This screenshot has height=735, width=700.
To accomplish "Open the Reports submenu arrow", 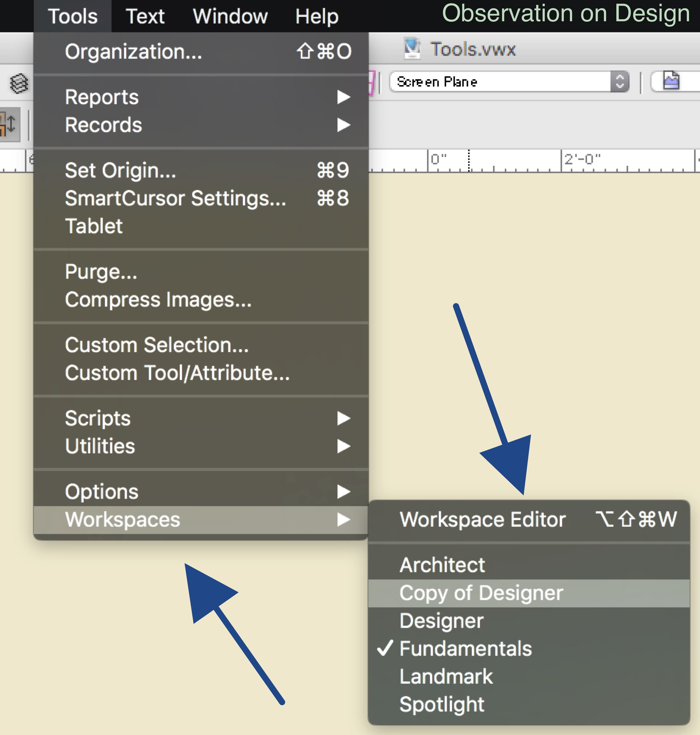I will tap(343, 97).
